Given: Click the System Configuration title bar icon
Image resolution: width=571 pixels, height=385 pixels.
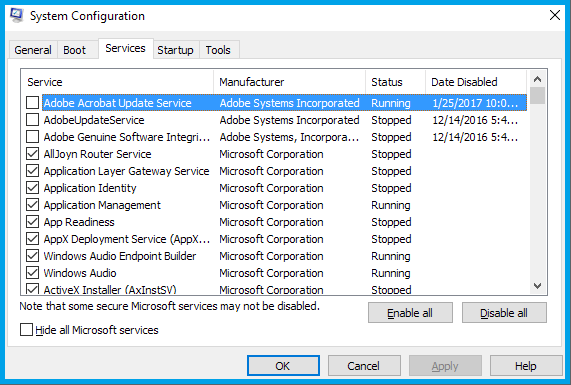Looking at the screenshot, I should click(x=17, y=15).
